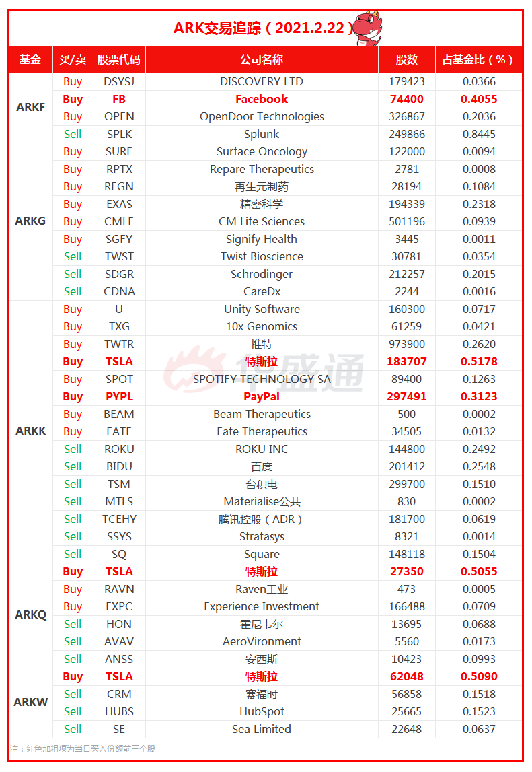Select the ARKK fund cell
This screenshot has width=532, height=772.
point(30,431)
